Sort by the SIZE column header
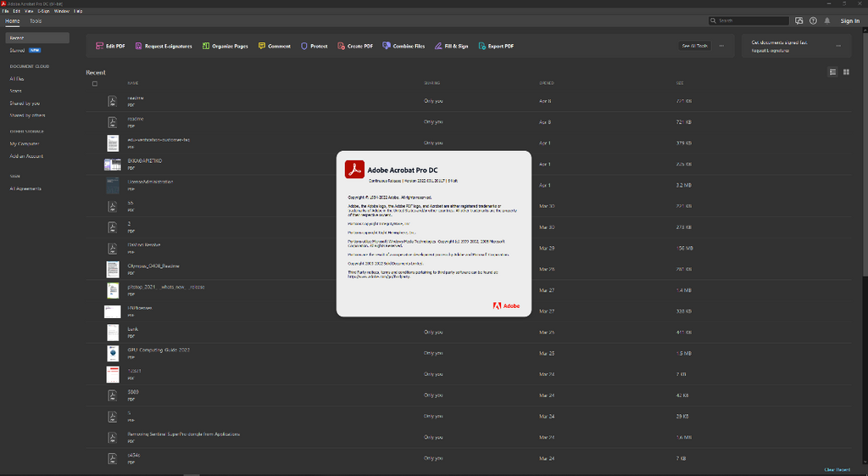This screenshot has height=476, width=868. [x=680, y=83]
